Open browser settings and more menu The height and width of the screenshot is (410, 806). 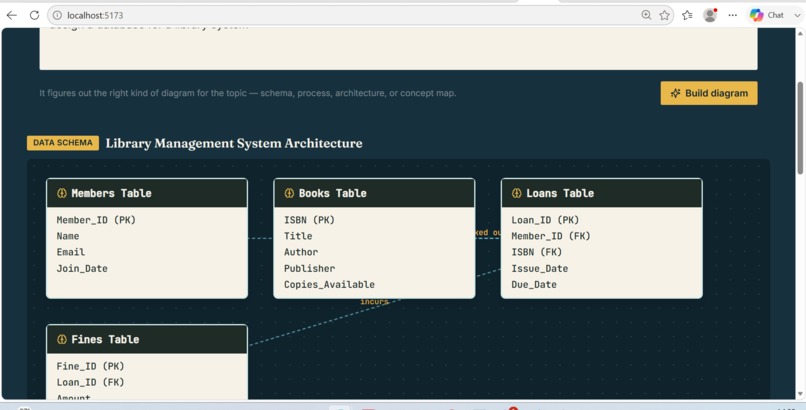point(733,15)
